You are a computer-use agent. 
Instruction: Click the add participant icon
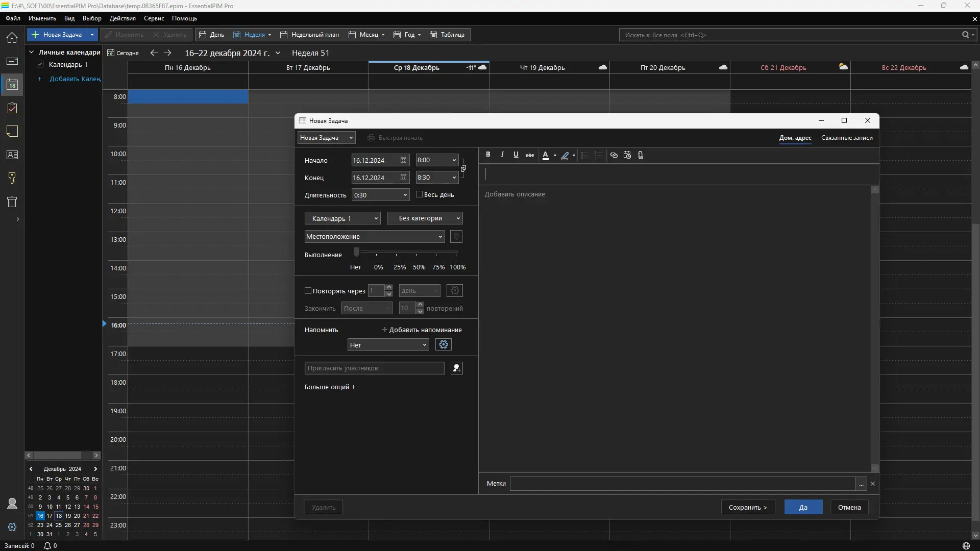[x=456, y=368]
